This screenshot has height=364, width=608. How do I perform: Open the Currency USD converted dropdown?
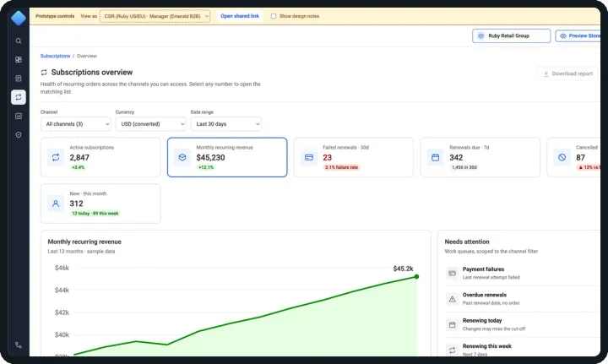[151, 124]
